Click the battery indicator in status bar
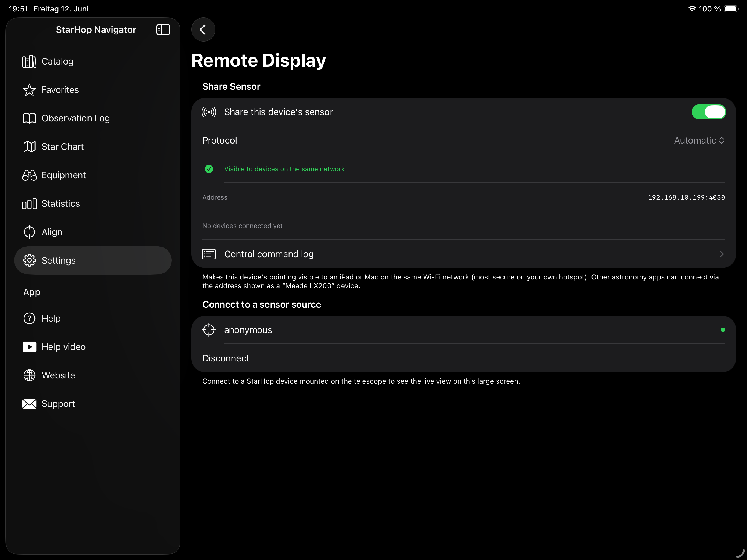 (x=731, y=9)
